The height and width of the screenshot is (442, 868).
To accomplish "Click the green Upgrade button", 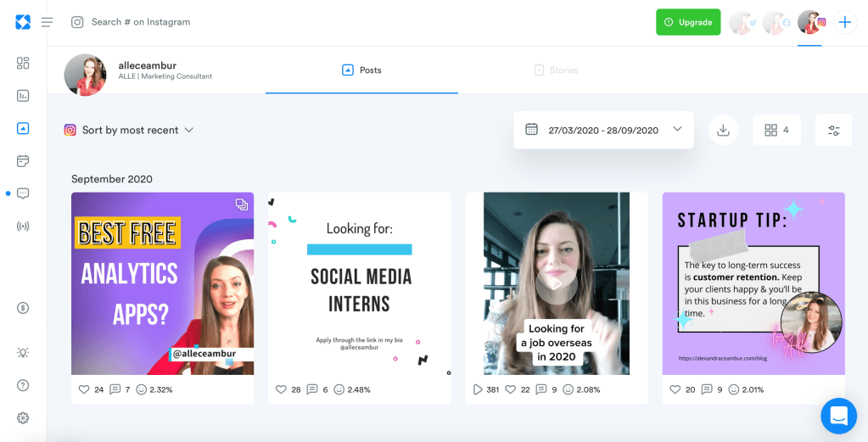I will (x=688, y=22).
